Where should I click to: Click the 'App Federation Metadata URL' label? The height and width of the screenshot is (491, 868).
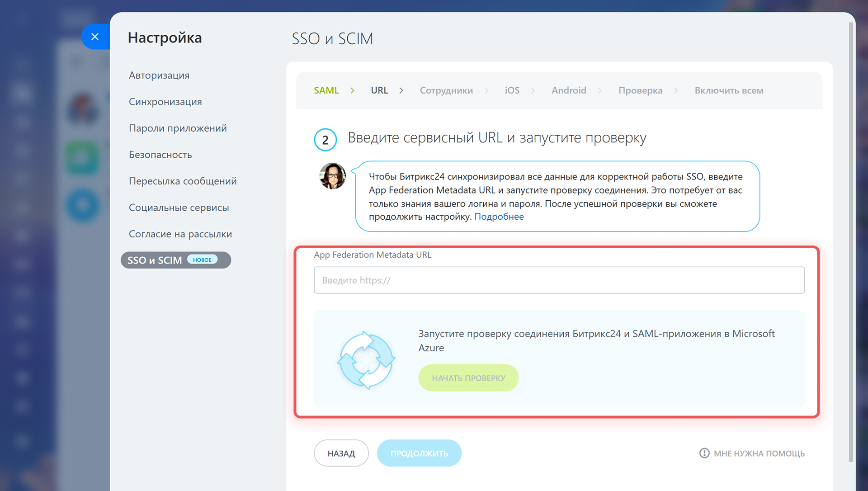click(373, 255)
